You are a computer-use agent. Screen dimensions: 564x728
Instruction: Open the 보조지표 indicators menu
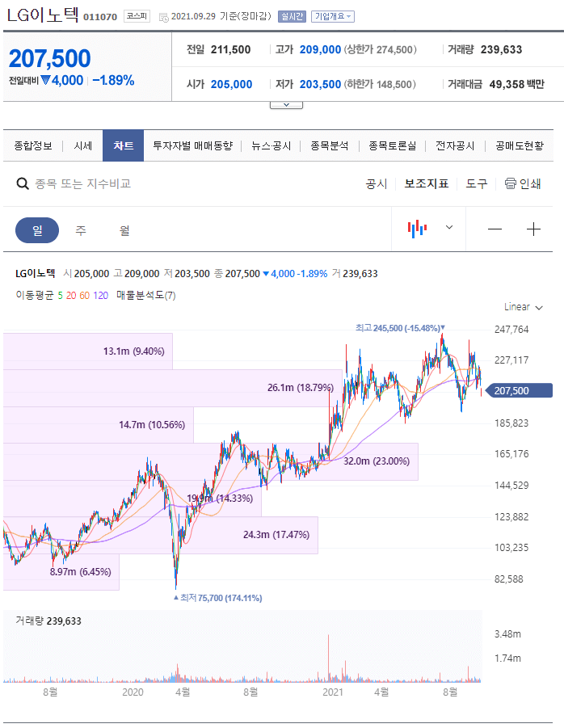pyautogui.click(x=426, y=184)
